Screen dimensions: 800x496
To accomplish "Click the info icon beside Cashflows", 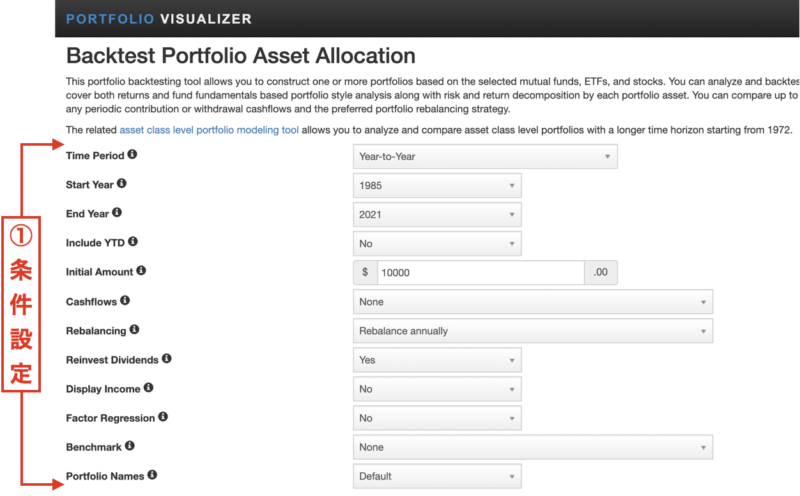I will (125, 300).
